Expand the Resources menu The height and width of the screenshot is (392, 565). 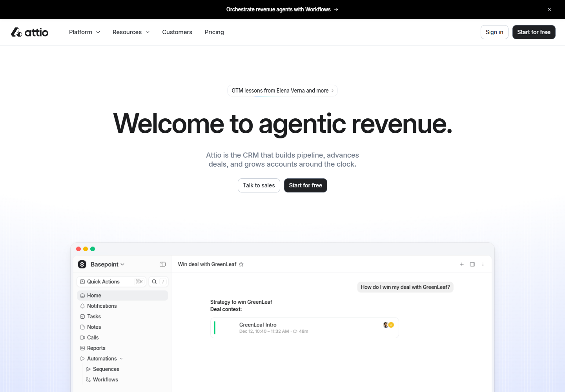coord(131,32)
